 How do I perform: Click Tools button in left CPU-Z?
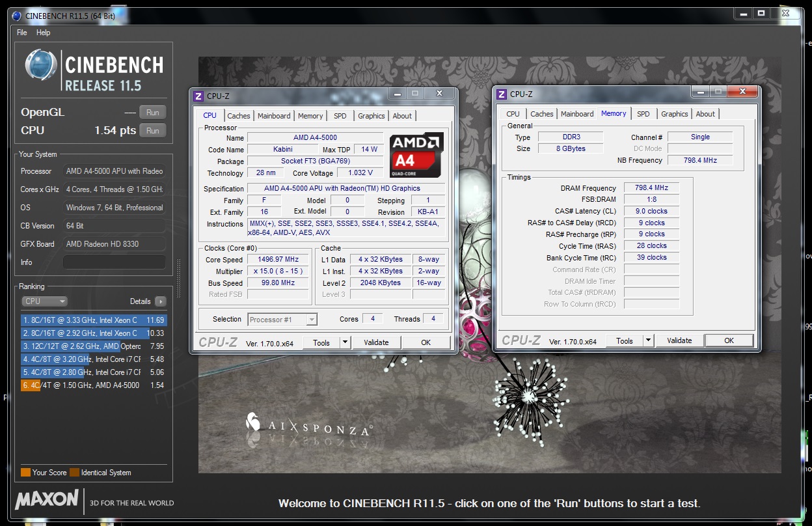click(321, 342)
